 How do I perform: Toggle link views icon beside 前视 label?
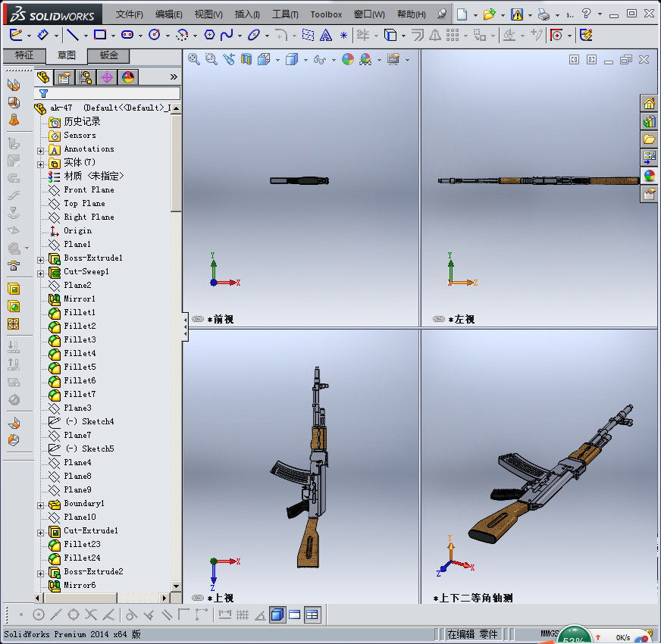198,320
